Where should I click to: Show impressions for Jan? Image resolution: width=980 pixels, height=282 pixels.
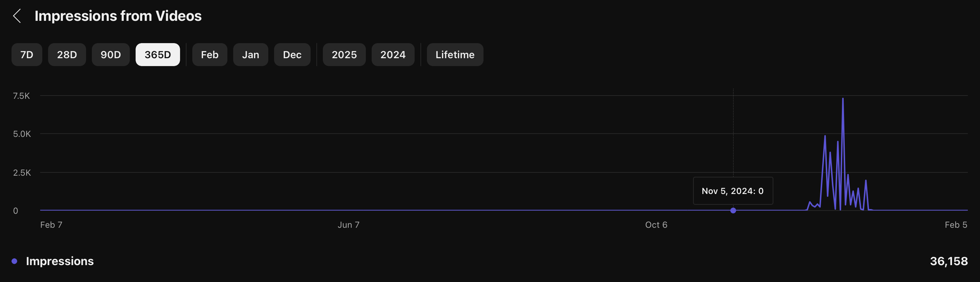[250, 55]
